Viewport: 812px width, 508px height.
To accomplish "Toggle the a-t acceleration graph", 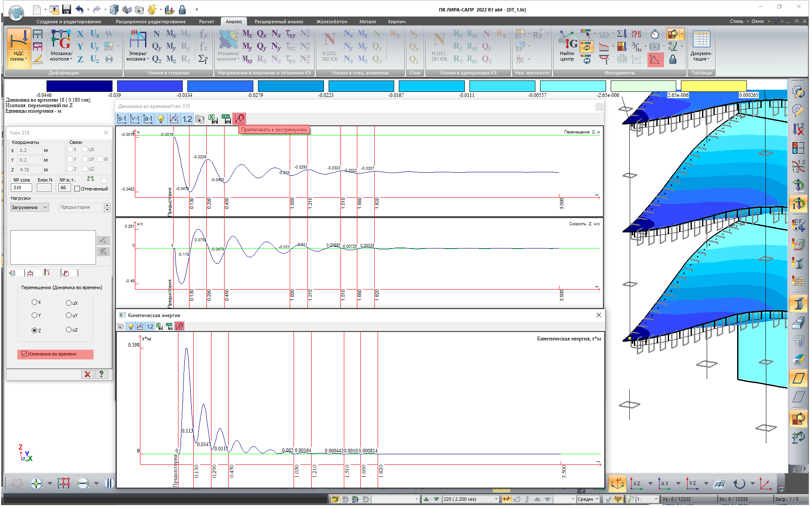I will (148, 119).
